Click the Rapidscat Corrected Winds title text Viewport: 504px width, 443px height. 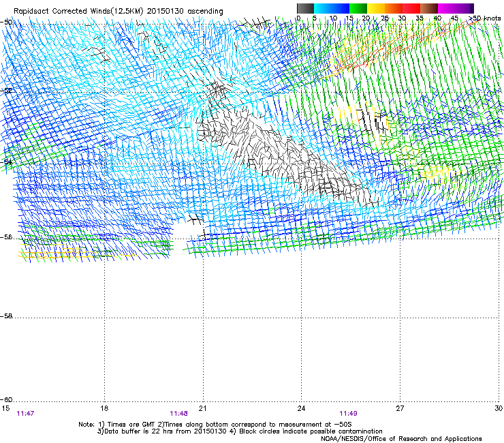(119, 11)
